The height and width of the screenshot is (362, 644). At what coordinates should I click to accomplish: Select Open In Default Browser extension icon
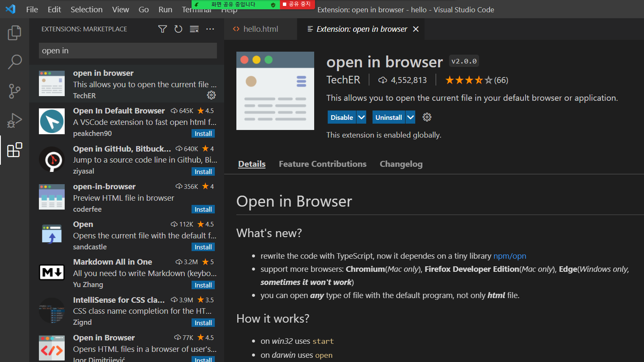pos(52,121)
